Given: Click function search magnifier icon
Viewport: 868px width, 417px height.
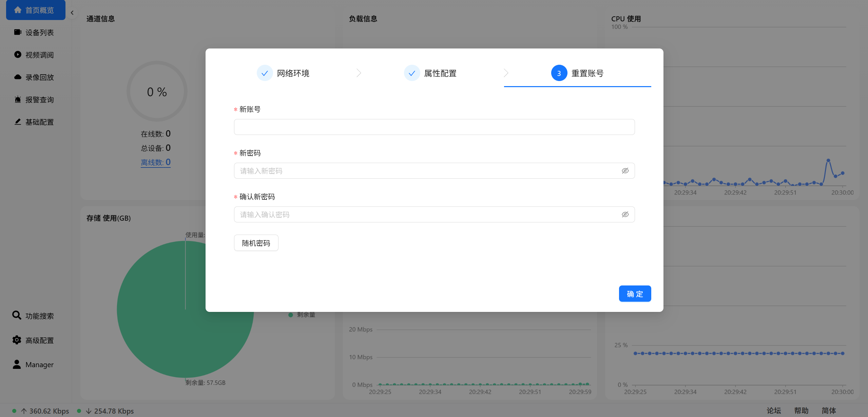Looking at the screenshot, I should [17, 315].
